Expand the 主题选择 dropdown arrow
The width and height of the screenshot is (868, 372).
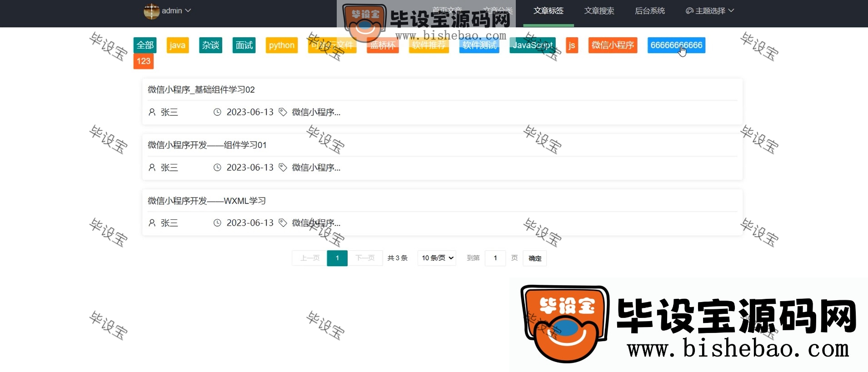coord(731,10)
